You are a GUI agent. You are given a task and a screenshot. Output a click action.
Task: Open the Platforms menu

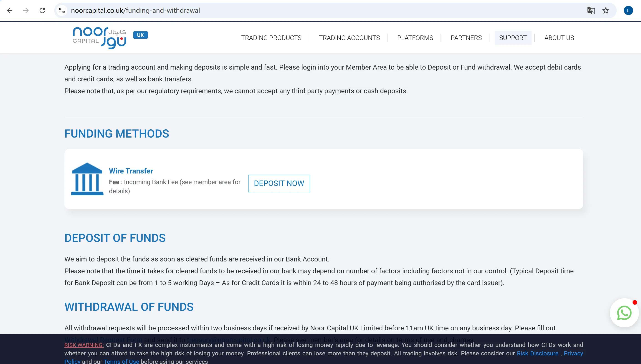tap(415, 38)
